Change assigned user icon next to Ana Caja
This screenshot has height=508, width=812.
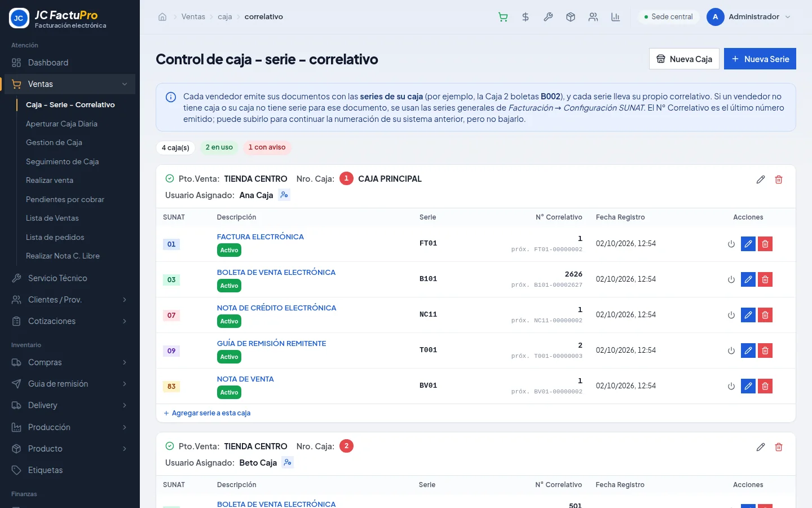[284, 195]
